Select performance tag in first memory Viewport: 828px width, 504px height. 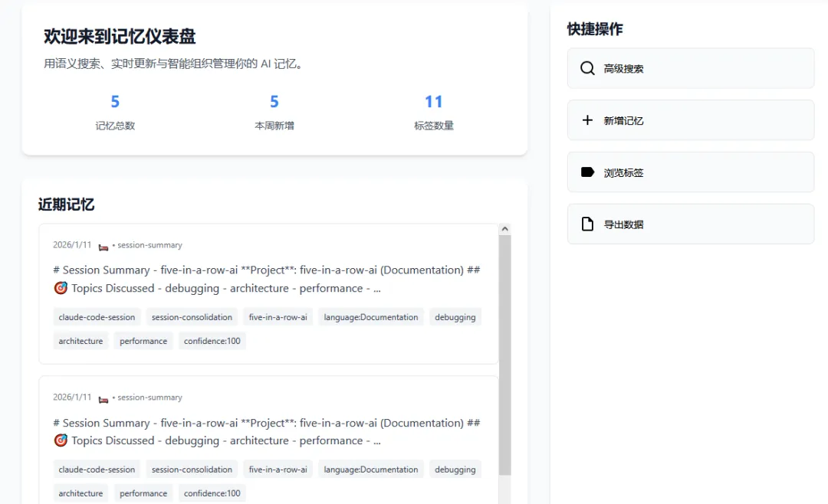point(143,341)
